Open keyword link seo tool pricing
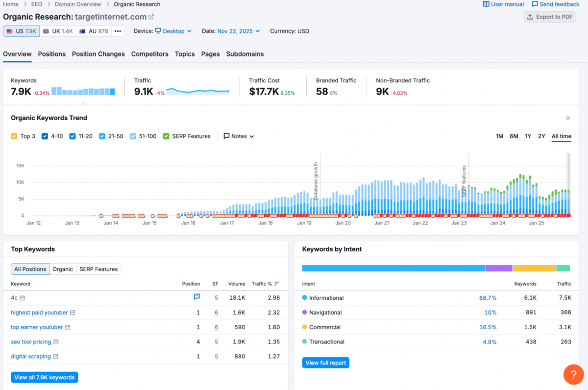 (31, 342)
